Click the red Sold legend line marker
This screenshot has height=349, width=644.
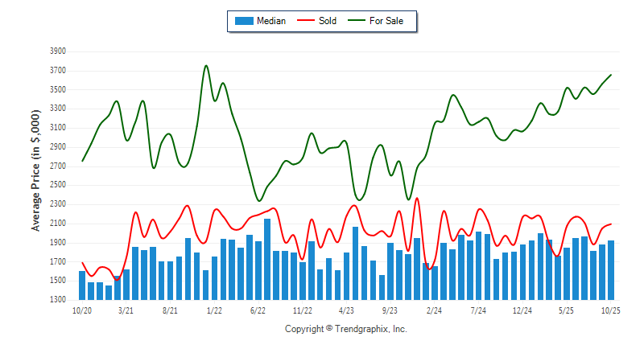(x=307, y=21)
